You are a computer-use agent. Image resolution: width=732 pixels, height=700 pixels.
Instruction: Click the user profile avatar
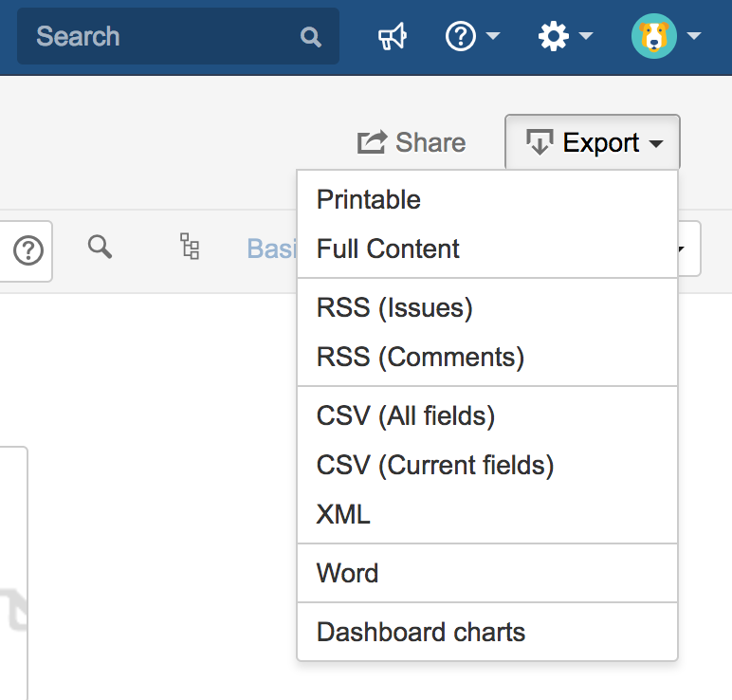654,37
